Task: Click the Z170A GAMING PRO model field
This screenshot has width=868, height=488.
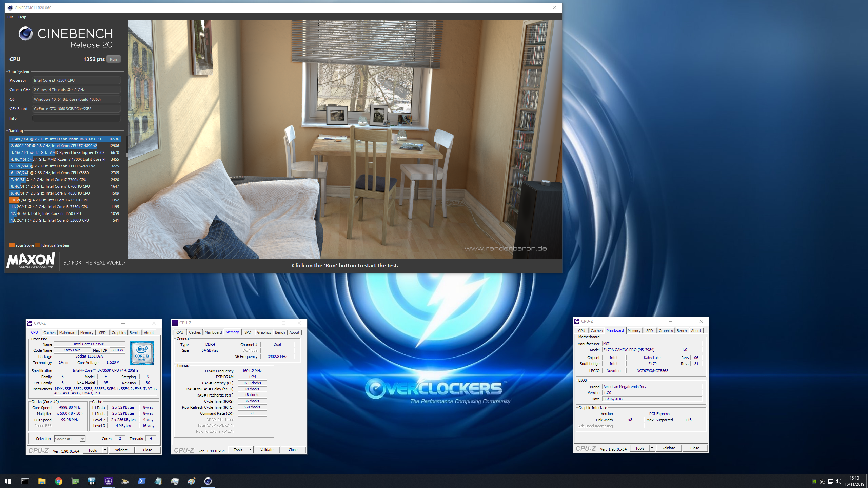Action: (x=634, y=350)
